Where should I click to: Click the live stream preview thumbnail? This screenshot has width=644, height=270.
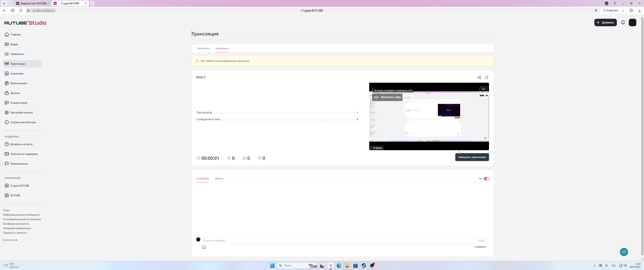click(429, 116)
